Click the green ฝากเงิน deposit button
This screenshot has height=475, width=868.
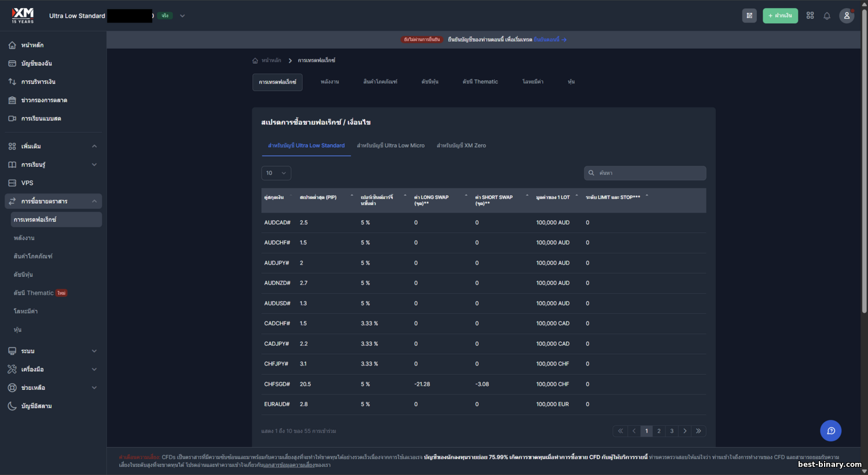(x=780, y=16)
